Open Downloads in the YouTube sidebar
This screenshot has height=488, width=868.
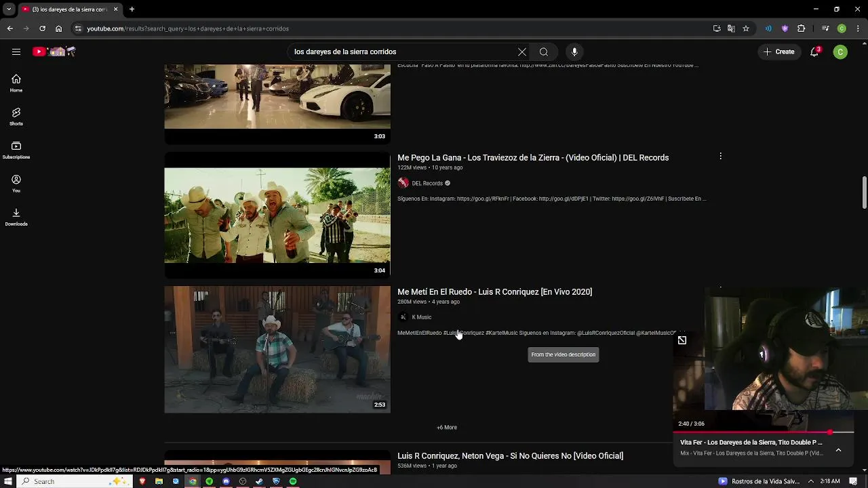[x=16, y=217]
